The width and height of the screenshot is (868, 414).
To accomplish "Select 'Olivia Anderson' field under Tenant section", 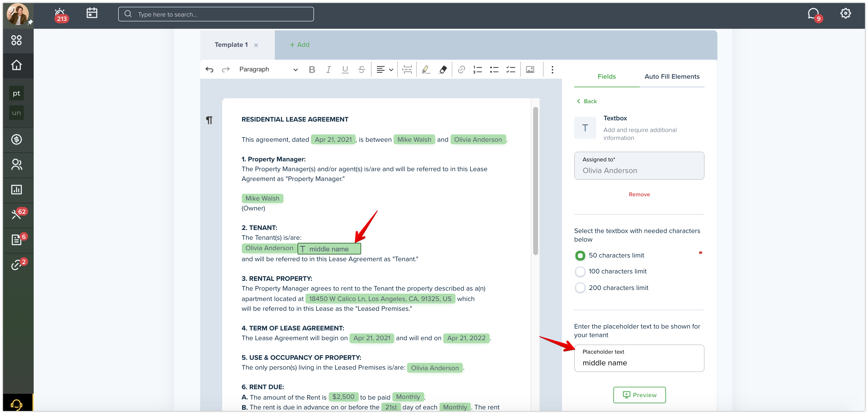I will 269,248.
